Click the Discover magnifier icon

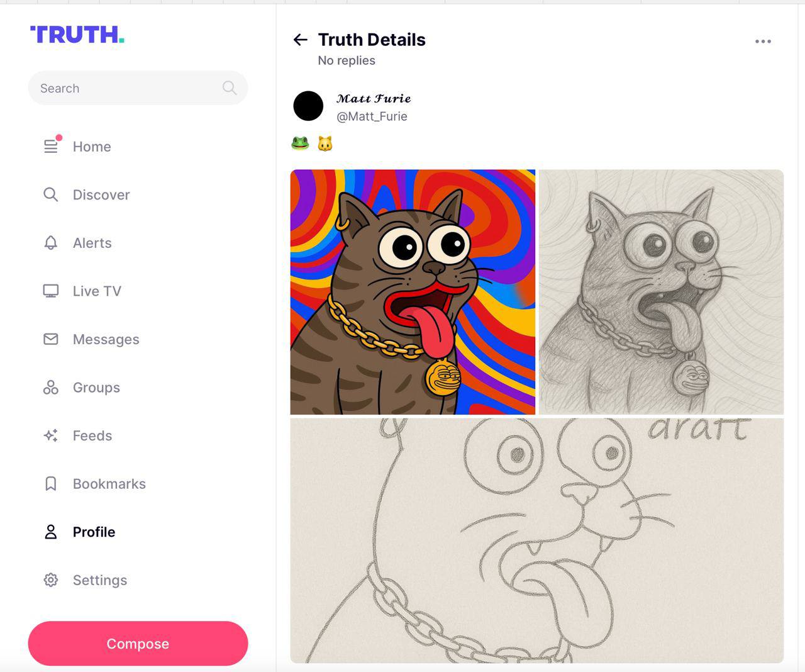[51, 194]
